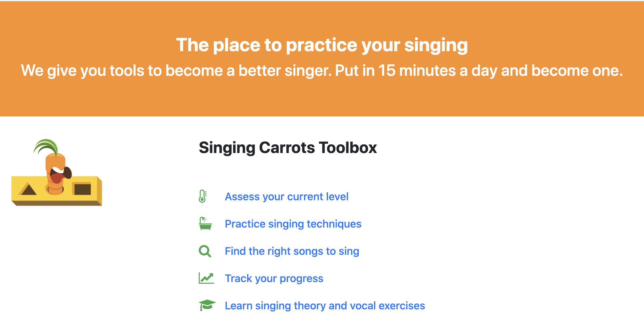Image resolution: width=644 pixels, height=324 pixels.
Task: Follow the Find the right songs to sing link
Action: pos(292,251)
